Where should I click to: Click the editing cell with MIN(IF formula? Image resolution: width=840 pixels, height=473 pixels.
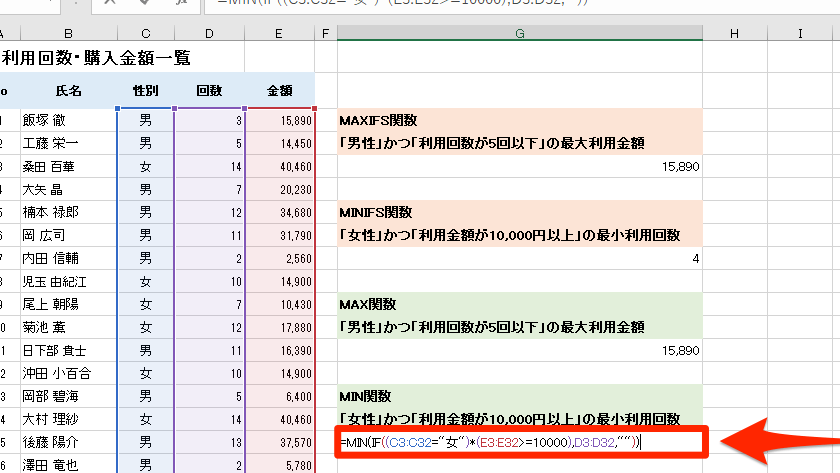click(x=520, y=442)
